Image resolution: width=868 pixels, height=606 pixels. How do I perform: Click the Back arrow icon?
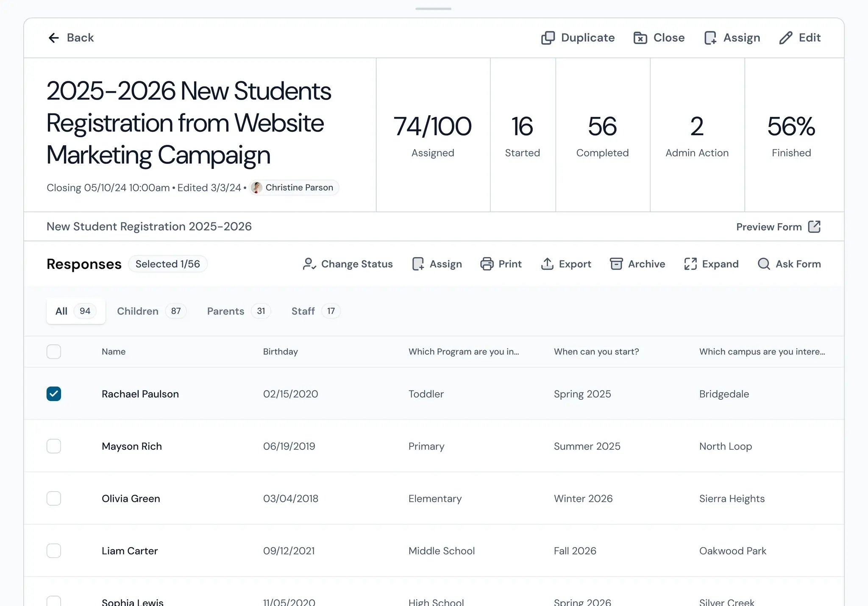(53, 38)
